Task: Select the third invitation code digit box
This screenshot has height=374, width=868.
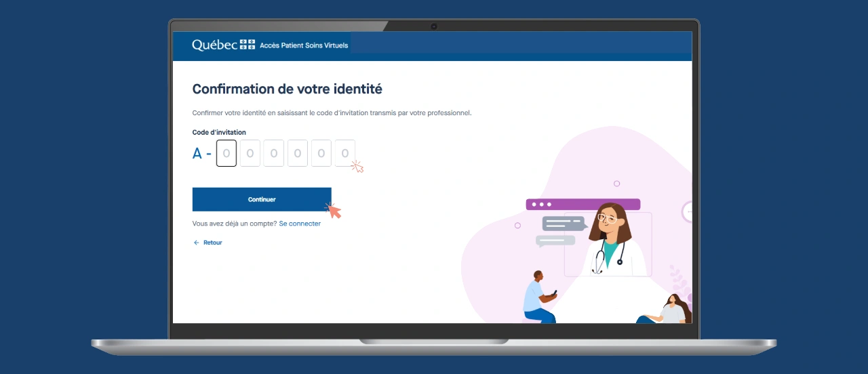Action: coord(273,153)
